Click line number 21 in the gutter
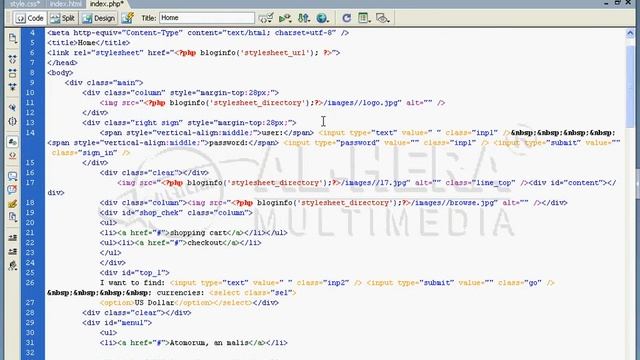The height and width of the screenshot is (360, 640). click(30, 233)
